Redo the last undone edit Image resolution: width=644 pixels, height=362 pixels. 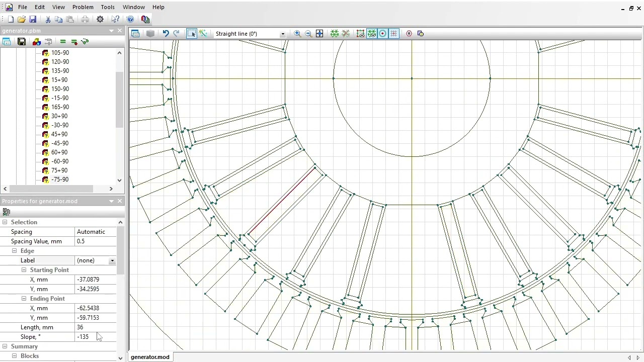[176, 34]
